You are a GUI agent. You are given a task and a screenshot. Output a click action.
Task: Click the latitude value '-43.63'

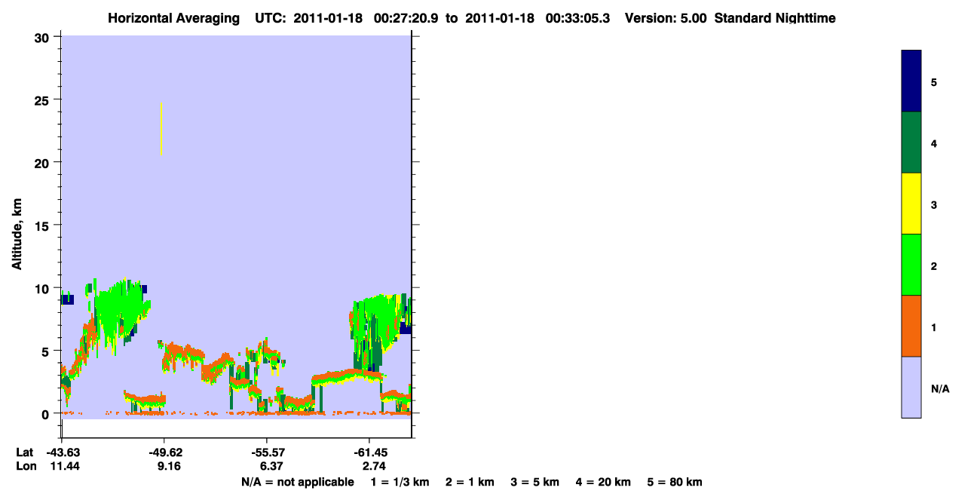(64, 452)
